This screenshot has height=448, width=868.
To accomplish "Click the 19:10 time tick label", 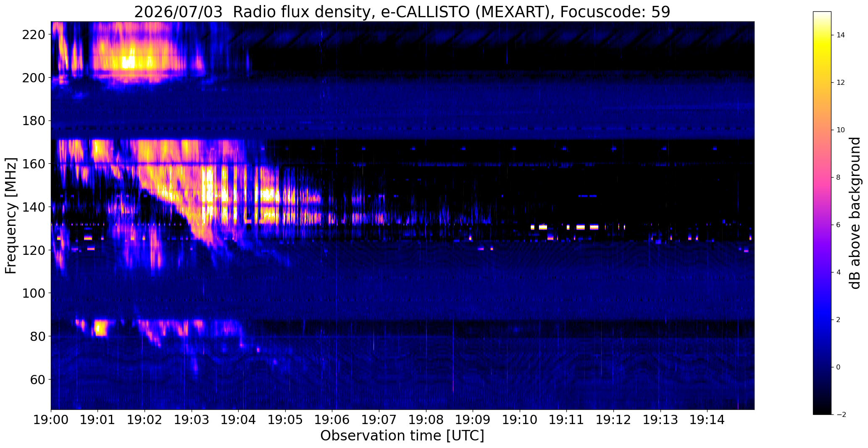I will (x=520, y=420).
